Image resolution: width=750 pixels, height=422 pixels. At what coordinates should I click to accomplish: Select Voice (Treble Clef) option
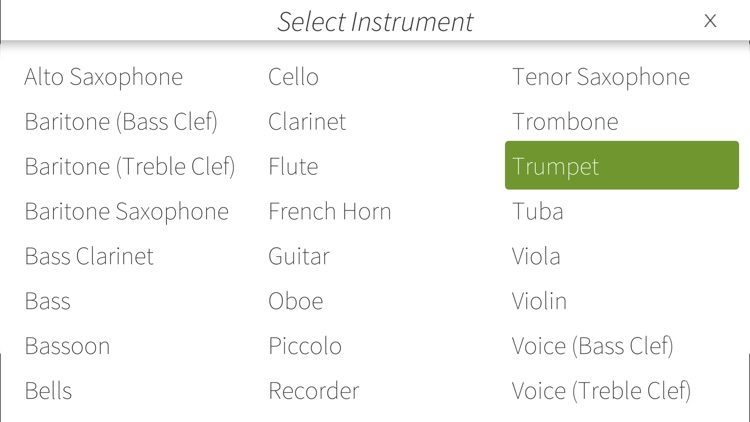pos(602,391)
